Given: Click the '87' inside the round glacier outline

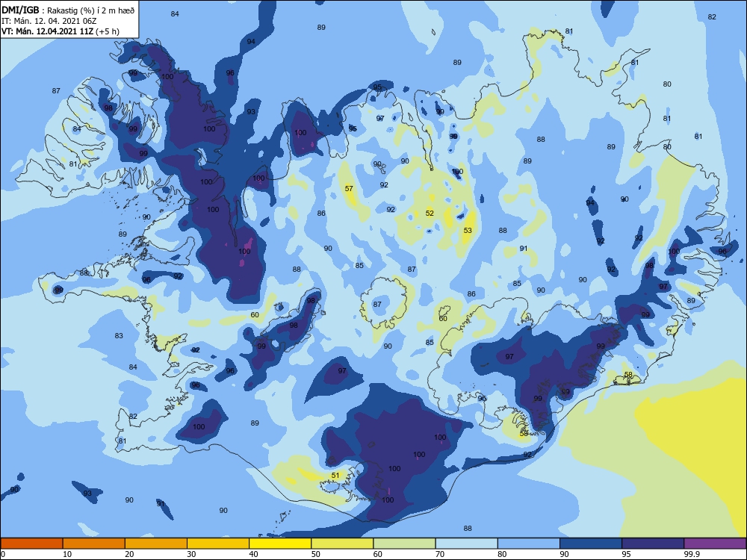Looking at the screenshot, I should pos(377,305).
